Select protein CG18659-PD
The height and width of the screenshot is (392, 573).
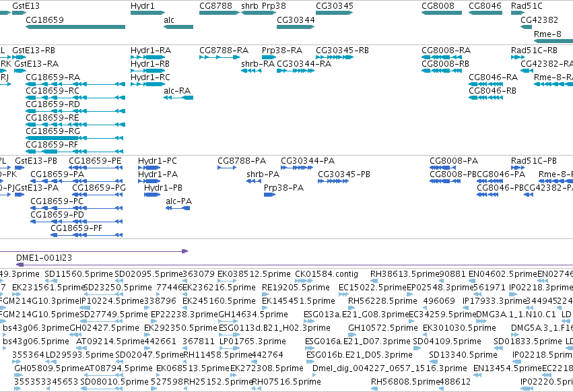click(x=57, y=215)
